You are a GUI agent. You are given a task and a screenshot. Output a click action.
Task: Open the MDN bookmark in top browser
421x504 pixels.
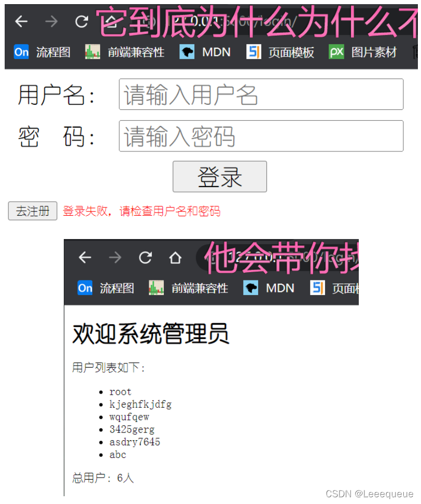(x=205, y=52)
